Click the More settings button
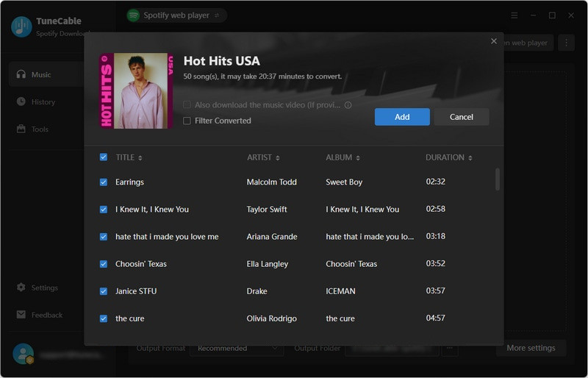The width and height of the screenshot is (588, 378). [531, 348]
